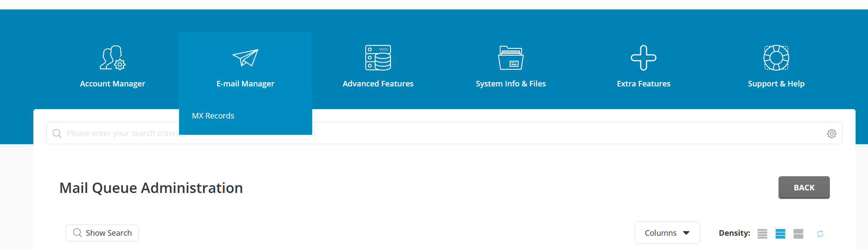Click the System Info & Files text label

click(510, 84)
